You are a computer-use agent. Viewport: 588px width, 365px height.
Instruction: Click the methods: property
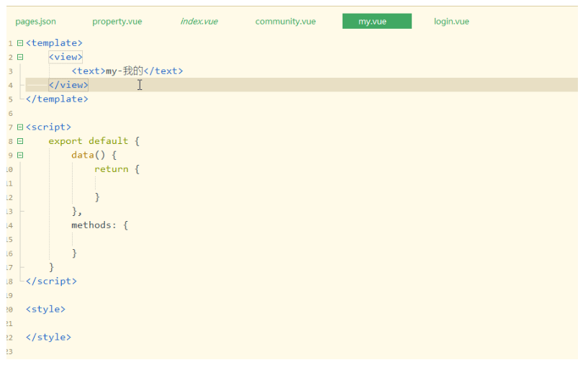(94, 225)
